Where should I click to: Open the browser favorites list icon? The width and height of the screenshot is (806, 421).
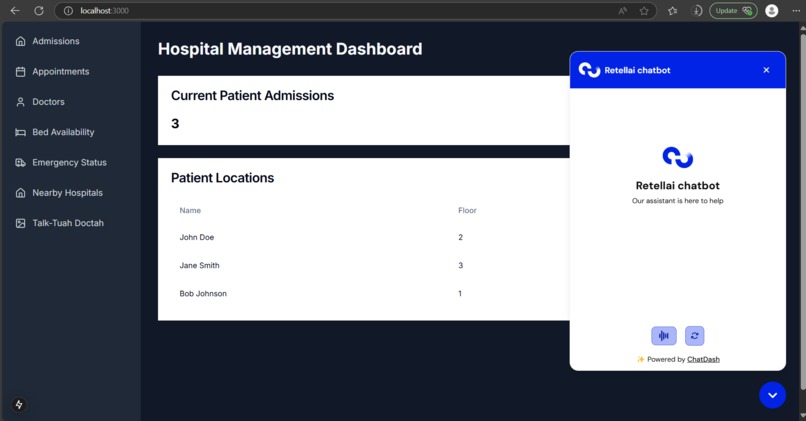(x=672, y=11)
